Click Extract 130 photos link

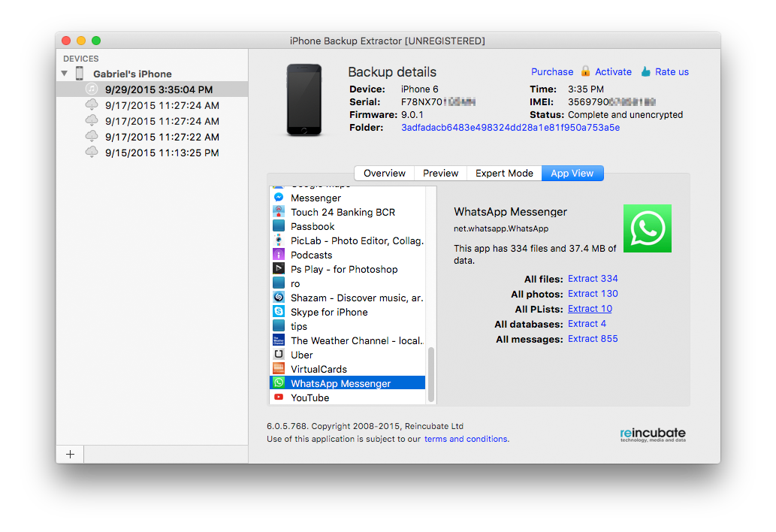point(593,294)
